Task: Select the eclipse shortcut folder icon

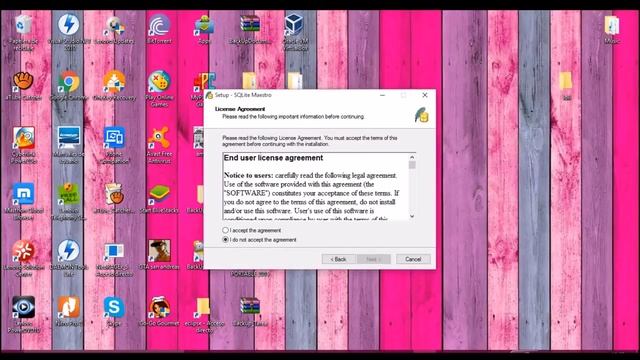Action: coord(202,307)
